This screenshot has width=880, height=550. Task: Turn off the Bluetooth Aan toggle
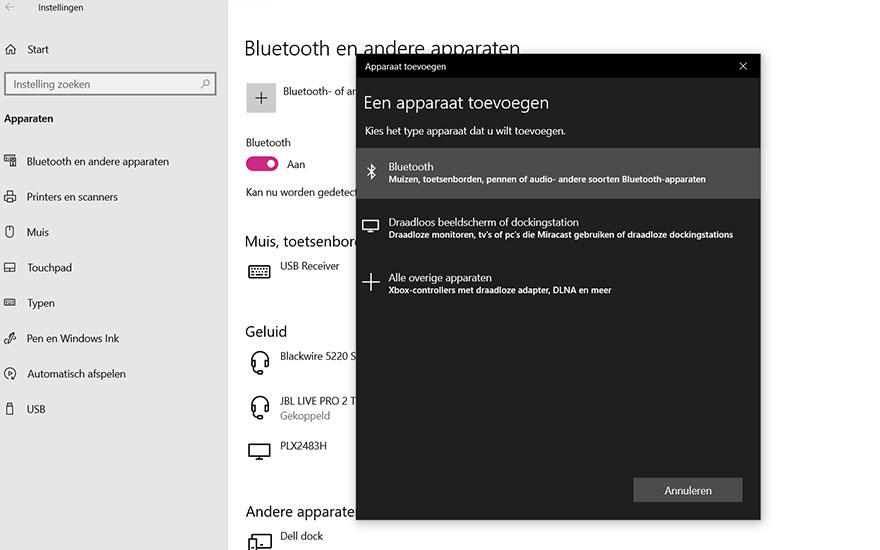262,164
